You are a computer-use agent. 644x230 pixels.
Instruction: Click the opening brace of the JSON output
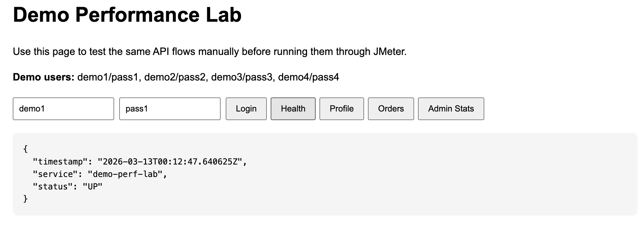click(26, 149)
